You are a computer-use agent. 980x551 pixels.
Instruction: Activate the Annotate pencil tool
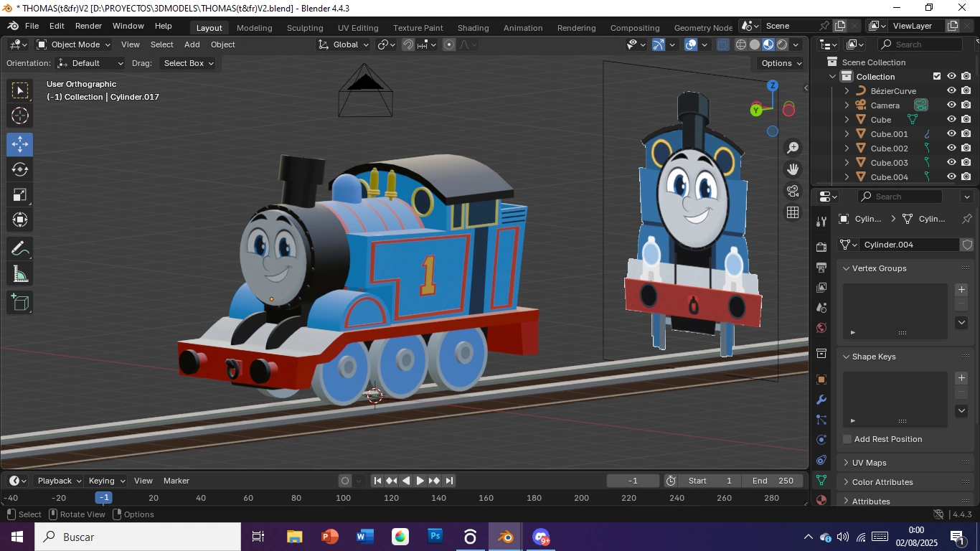click(x=20, y=249)
